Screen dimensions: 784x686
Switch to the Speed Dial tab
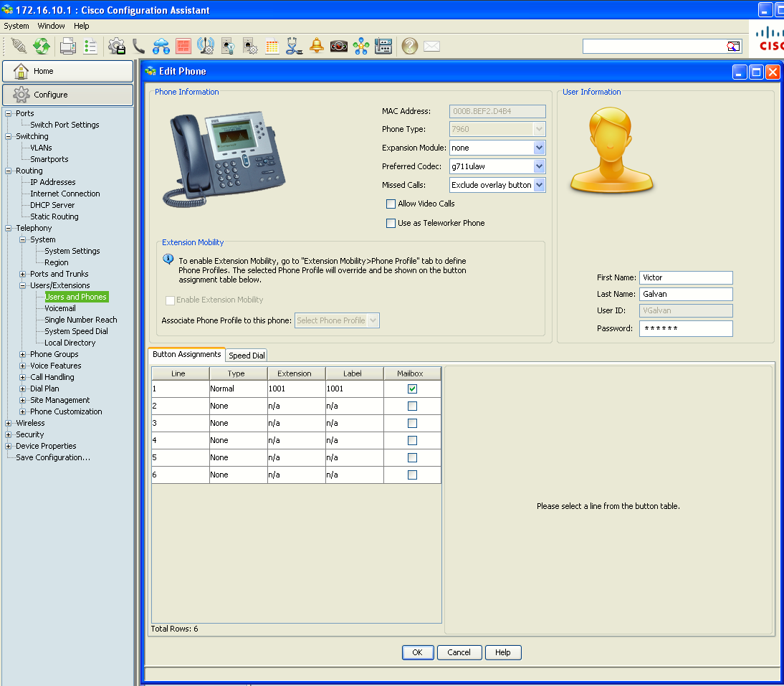(247, 356)
